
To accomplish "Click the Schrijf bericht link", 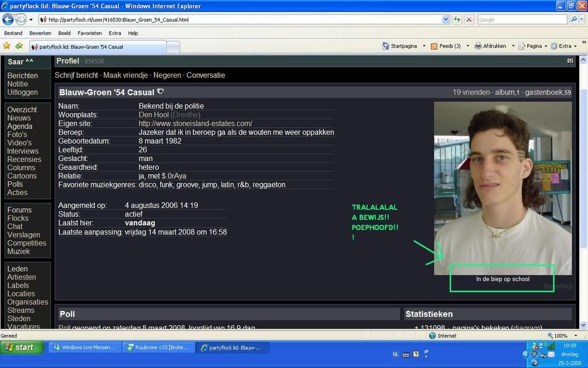I will [x=76, y=75].
